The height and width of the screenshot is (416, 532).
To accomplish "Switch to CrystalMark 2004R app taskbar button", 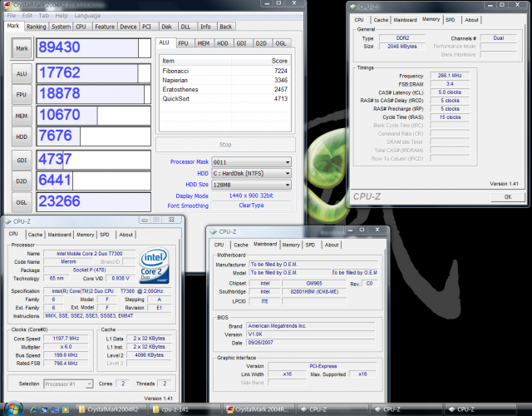I will coord(257,409).
